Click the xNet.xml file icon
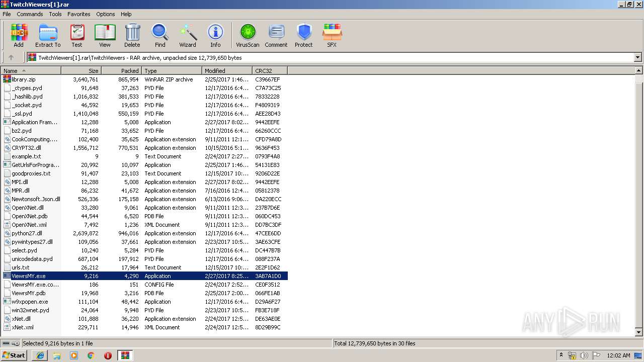The image size is (644, 362). pos(7,327)
